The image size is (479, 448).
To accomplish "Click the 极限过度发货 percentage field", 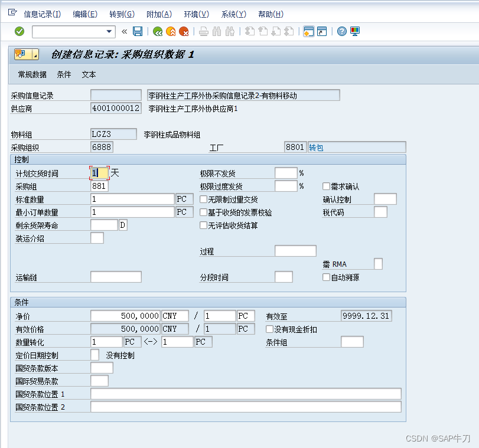I will click(286, 187).
